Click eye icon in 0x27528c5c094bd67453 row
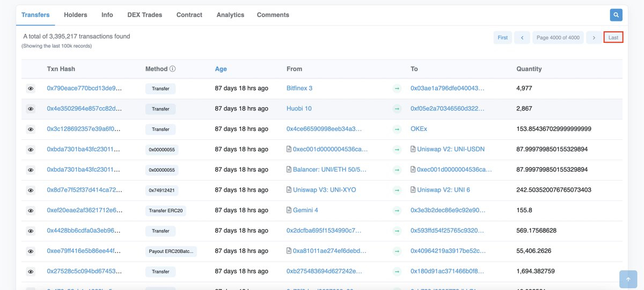 coord(31,272)
